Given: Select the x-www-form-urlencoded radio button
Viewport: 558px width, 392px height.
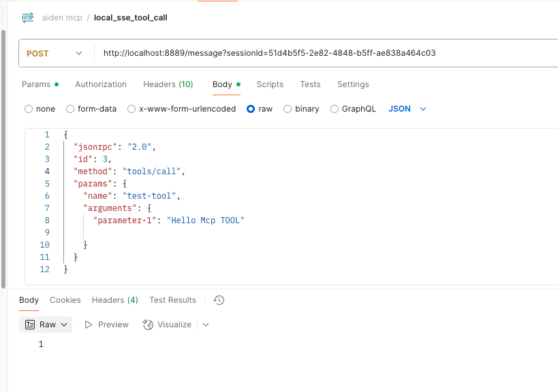Looking at the screenshot, I should [131, 109].
